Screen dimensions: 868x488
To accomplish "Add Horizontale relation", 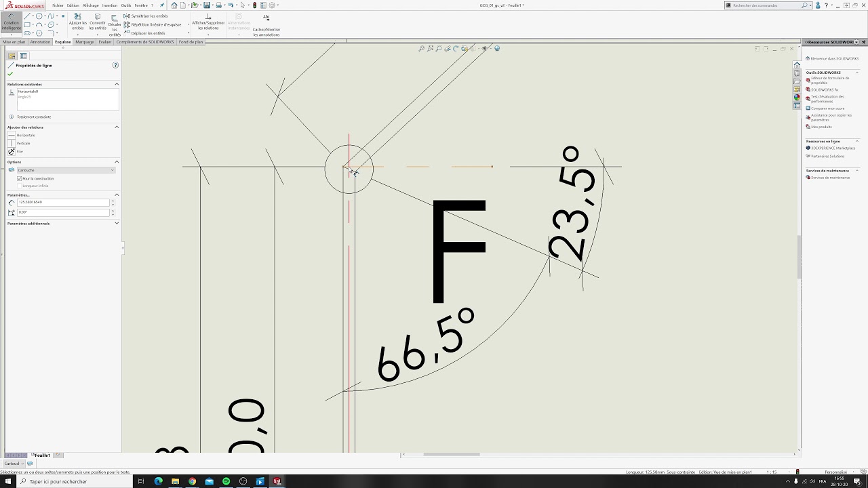I will coord(21,135).
